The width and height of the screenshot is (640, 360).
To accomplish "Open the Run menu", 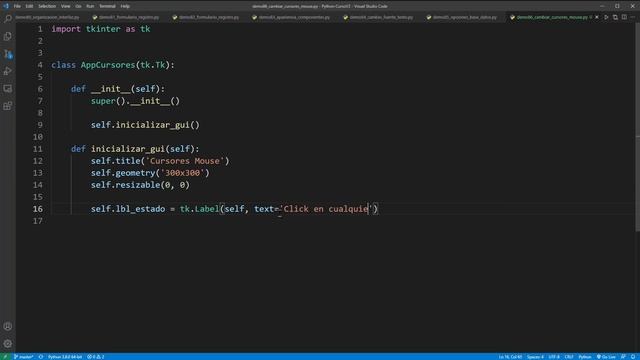I will click(x=90, y=6).
